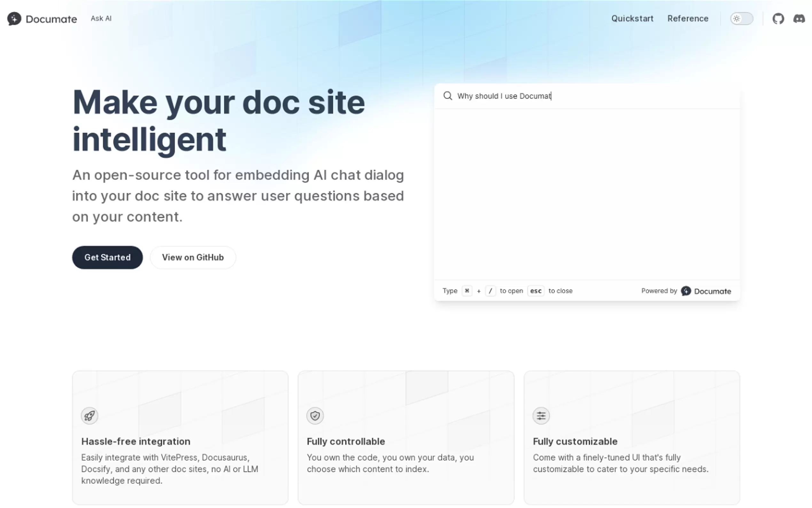The image size is (812, 508).
Task: Click the sliders icon on customizable card
Action: click(x=541, y=416)
